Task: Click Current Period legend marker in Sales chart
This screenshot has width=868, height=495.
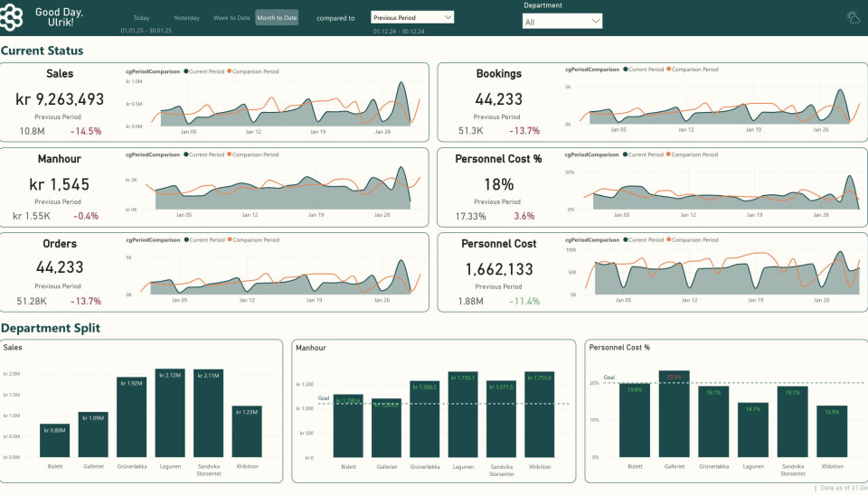Action: tap(185, 70)
